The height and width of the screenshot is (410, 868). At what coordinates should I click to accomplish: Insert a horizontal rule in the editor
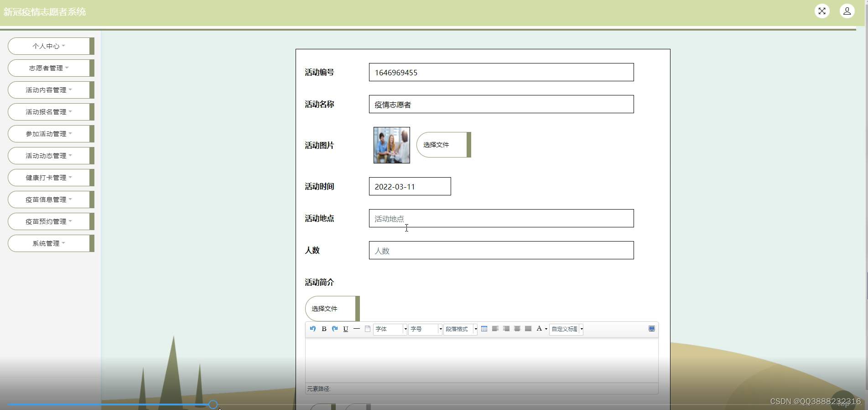pos(357,329)
